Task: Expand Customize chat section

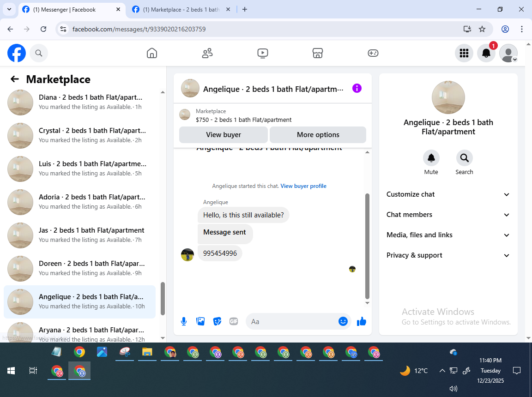Action: pyautogui.click(x=448, y=195)
